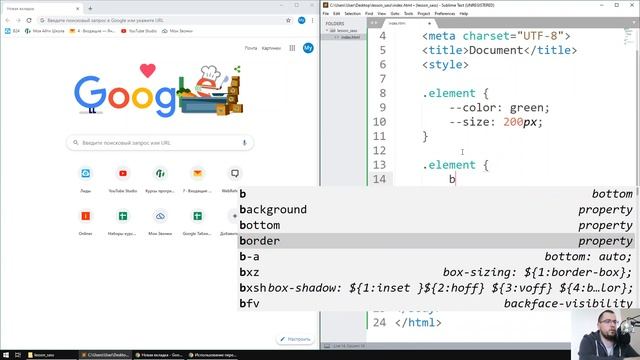Open Sublime Text Find menu

369,14
